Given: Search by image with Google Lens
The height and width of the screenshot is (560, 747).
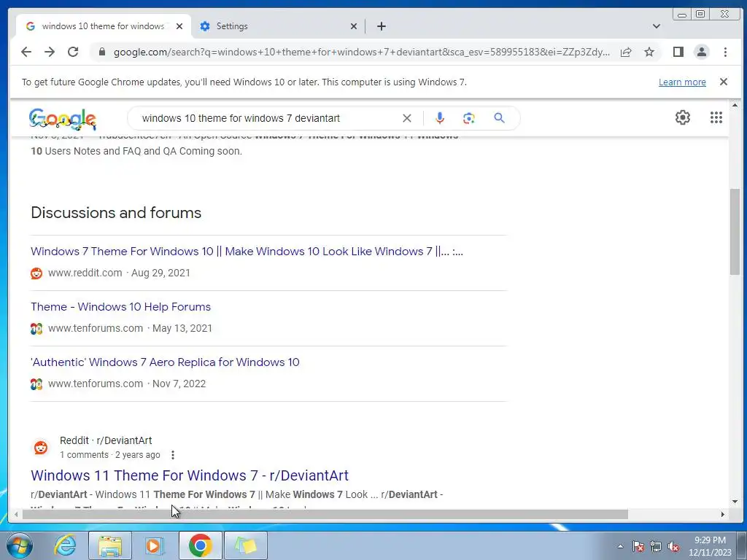Looking at the screenshot, I should point(469,118).
